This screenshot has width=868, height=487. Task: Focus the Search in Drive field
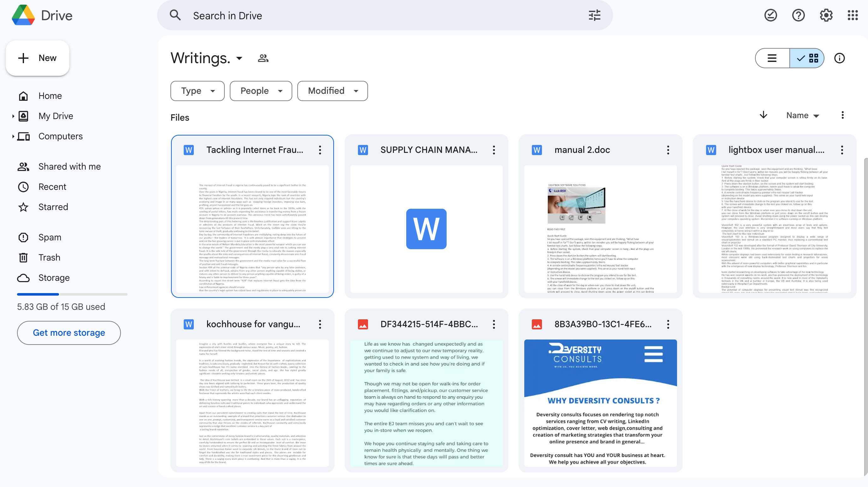click(384, 15)
